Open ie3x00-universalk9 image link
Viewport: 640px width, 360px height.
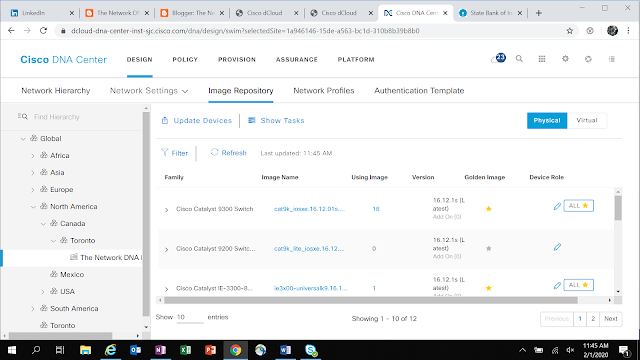(311, 288)
